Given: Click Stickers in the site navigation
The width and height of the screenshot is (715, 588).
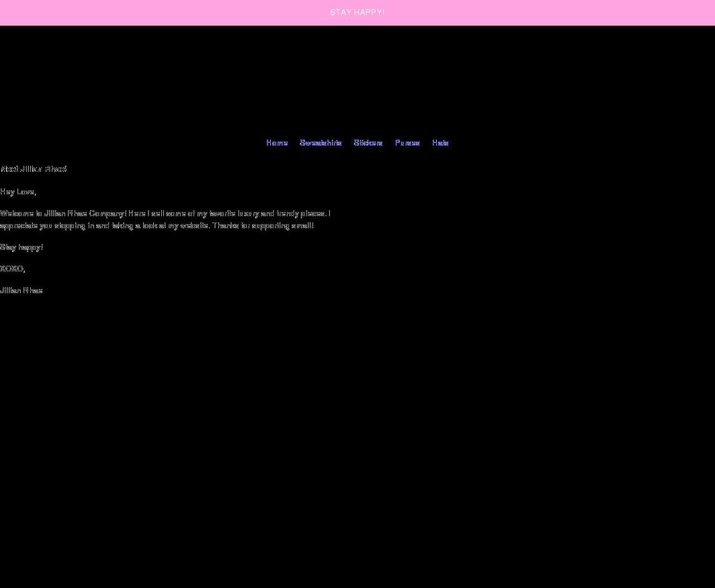Looking at the screenshot, I should 368,142.
